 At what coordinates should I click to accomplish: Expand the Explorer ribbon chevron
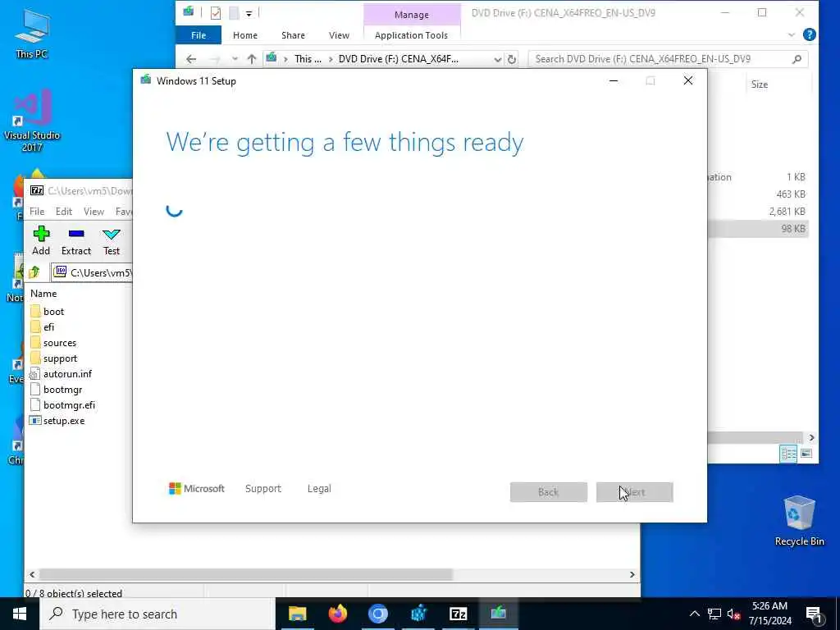(792, 34)
